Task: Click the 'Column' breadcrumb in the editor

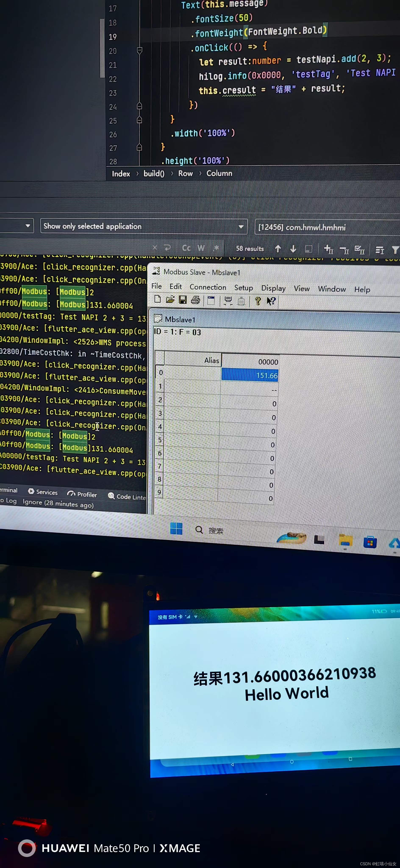Action: coord(219,173)
